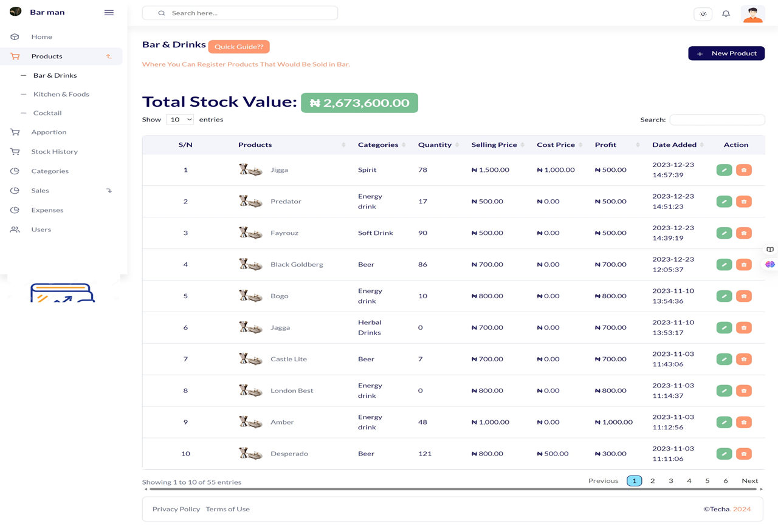Click the Expenses clock icon

15,210
